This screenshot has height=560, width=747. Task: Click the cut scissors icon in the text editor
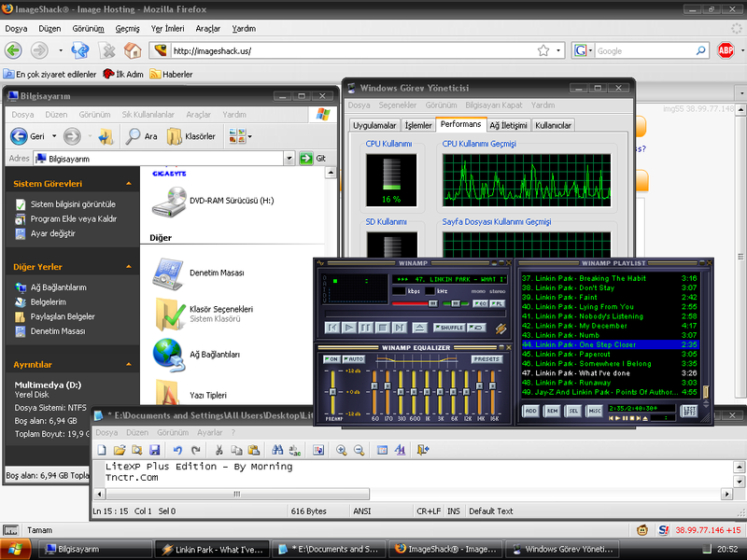(x=219, y=450)
